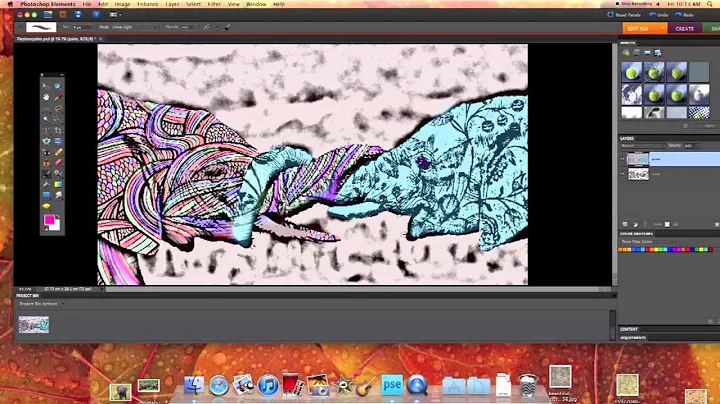Open Photo Filter Colors swatches dropdown
The height and width of the screenshot is (404, 720).
pyautogui.click(x=647, y=241)
